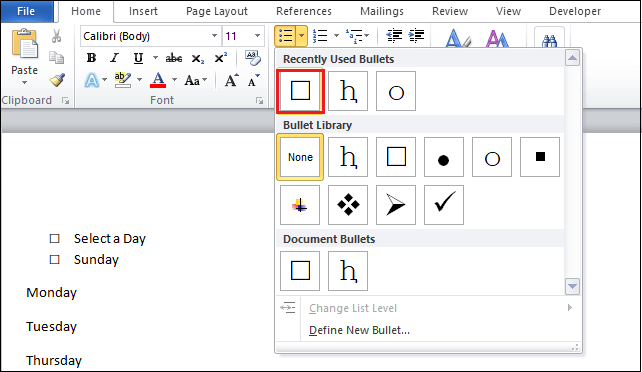This screenshot has height=372, width=642.
Task: Click Decrease Indent icon
Action: tap(394, 36)
